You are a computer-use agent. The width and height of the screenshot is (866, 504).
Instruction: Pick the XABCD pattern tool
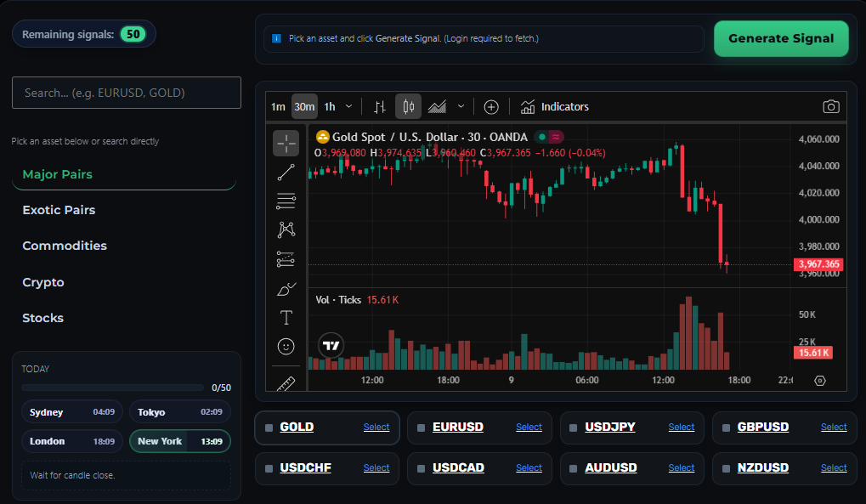pos(286,229)
